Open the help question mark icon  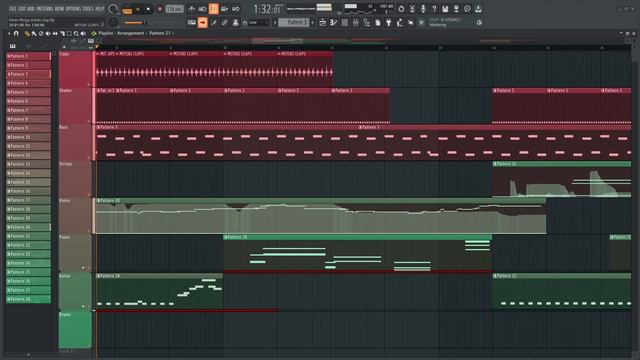click(x=434, y=9)
